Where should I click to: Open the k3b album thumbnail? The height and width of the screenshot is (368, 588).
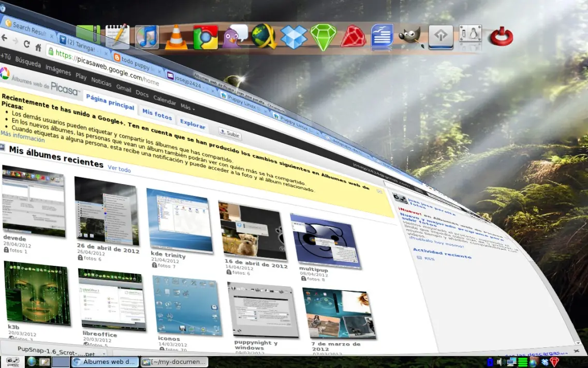(37, 293)
